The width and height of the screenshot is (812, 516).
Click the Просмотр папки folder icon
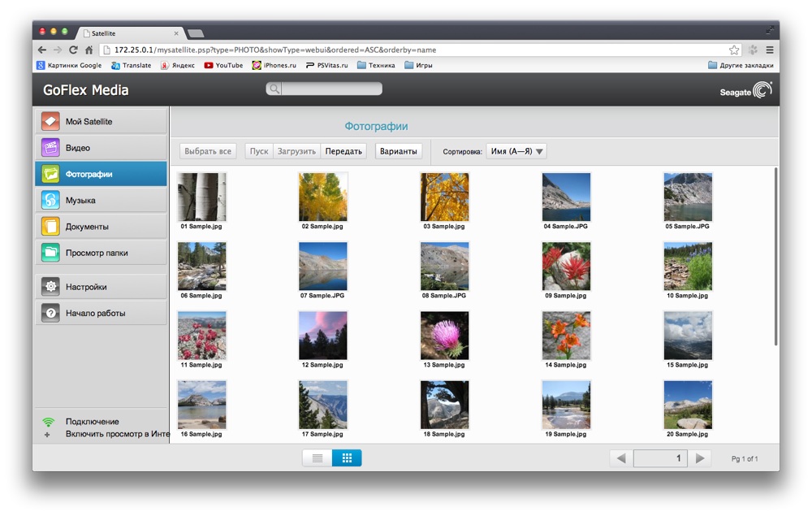pos(50,253)
